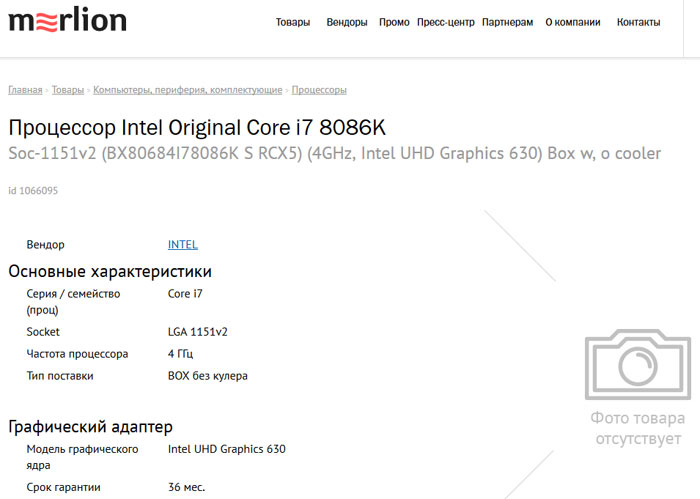Image resolution: width=700 pixels, height=499 pixels.
Task: Click the product title Intel Core i7 8086K
Action: [x=197, y=128]
